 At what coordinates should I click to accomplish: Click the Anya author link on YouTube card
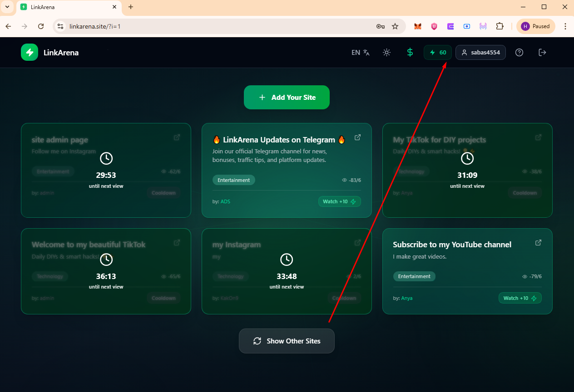406,298
